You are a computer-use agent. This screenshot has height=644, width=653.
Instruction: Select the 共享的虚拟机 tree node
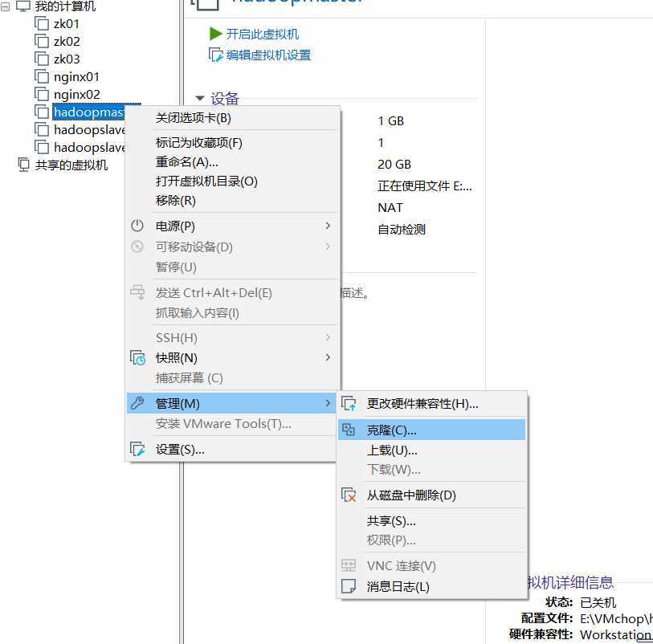tap(71, 165)
